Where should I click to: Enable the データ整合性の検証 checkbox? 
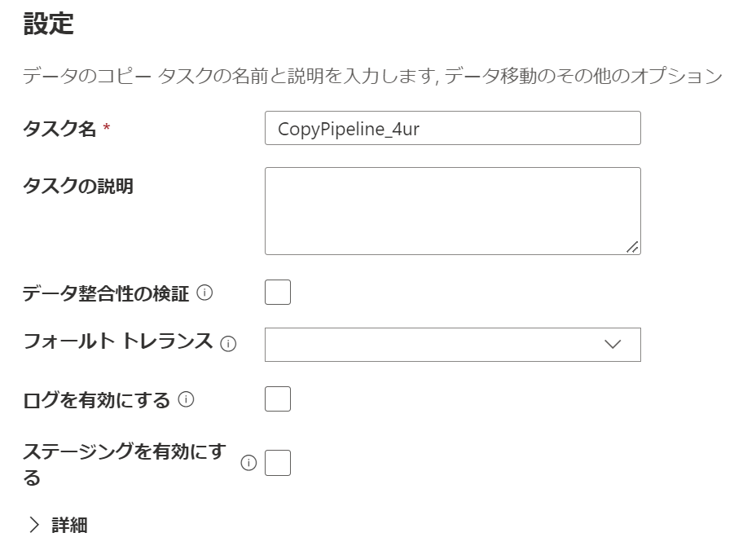click(x=278, y=293)
